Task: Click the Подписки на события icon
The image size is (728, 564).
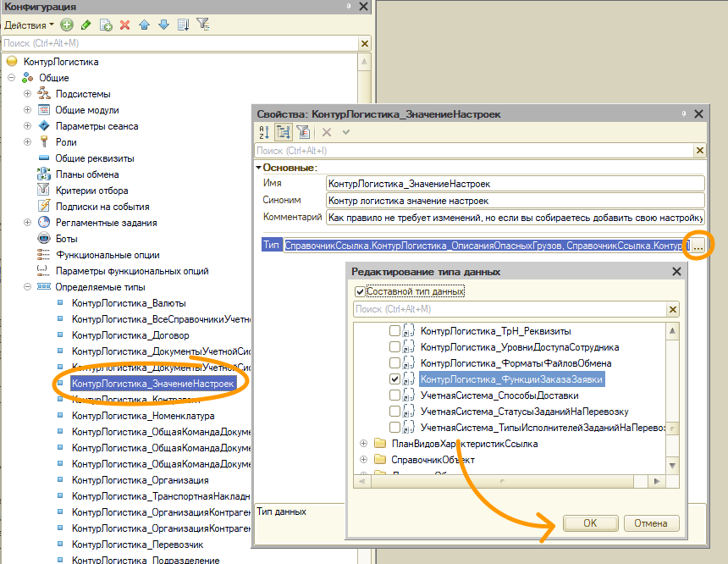Action: pos(44,206)
